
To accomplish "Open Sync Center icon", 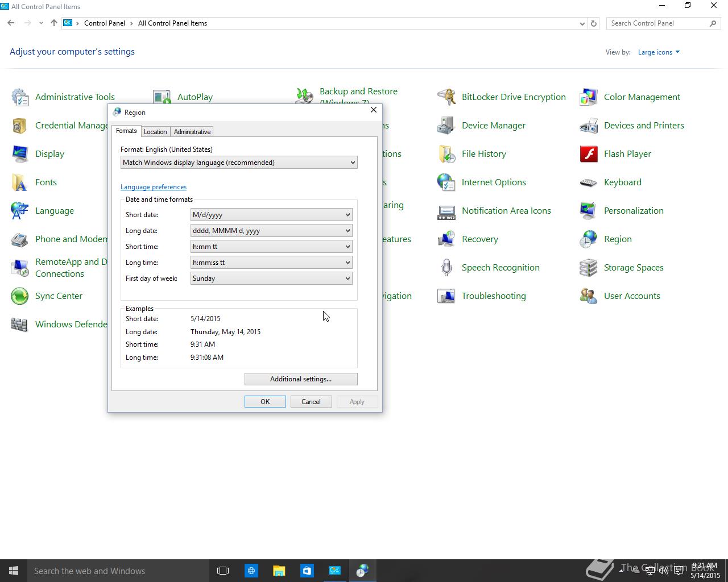I will [x=20, y=296].
